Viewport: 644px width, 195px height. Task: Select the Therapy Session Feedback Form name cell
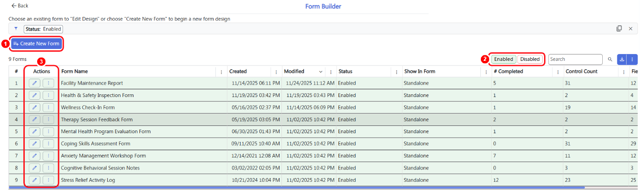[x=143, y=119]
